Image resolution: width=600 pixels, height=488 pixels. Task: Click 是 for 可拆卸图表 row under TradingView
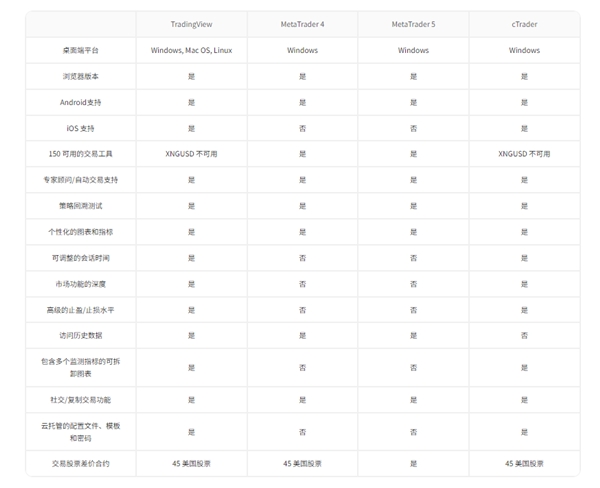pos(191,368)
